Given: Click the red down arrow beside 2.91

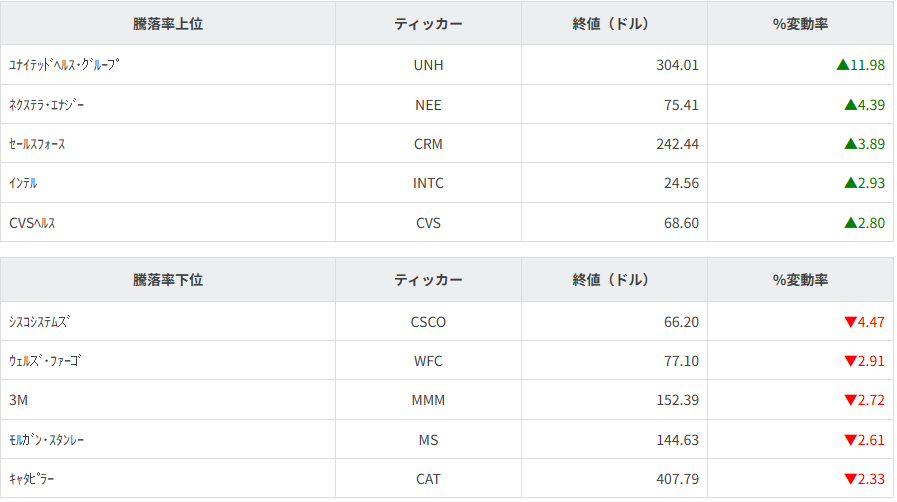Looking at the screenshot, I should [850, 361].
